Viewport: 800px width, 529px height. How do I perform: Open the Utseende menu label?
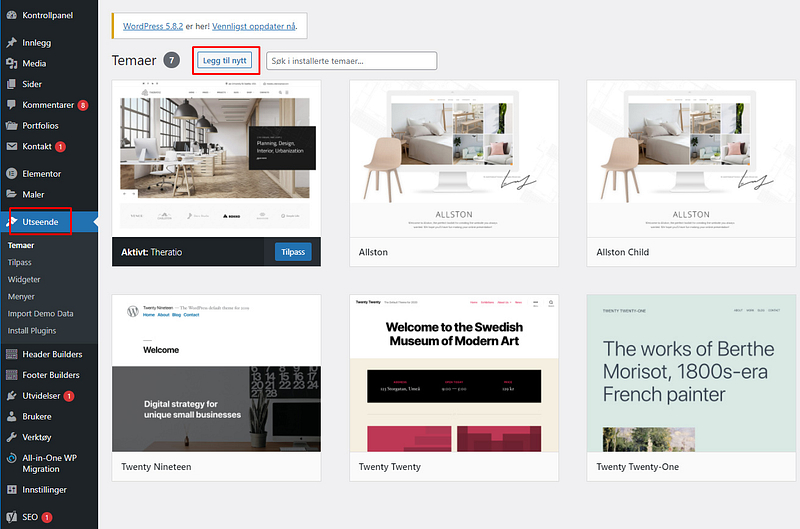40,222
